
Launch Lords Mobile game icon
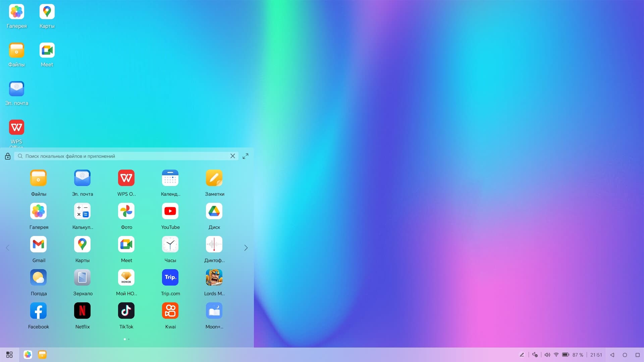coord(214,278)
